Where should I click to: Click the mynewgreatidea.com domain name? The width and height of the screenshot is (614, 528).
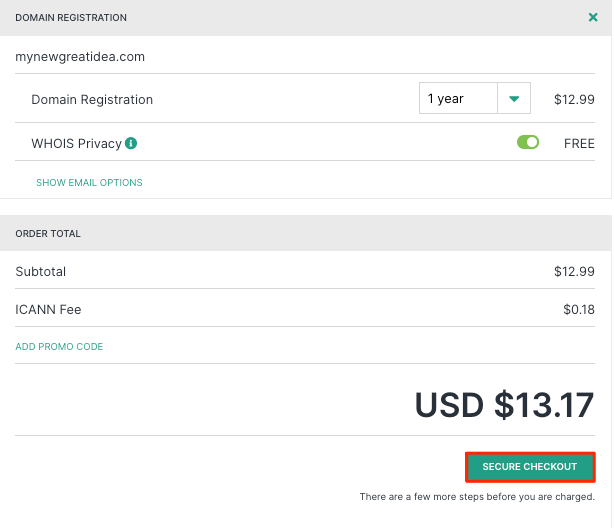80,57
